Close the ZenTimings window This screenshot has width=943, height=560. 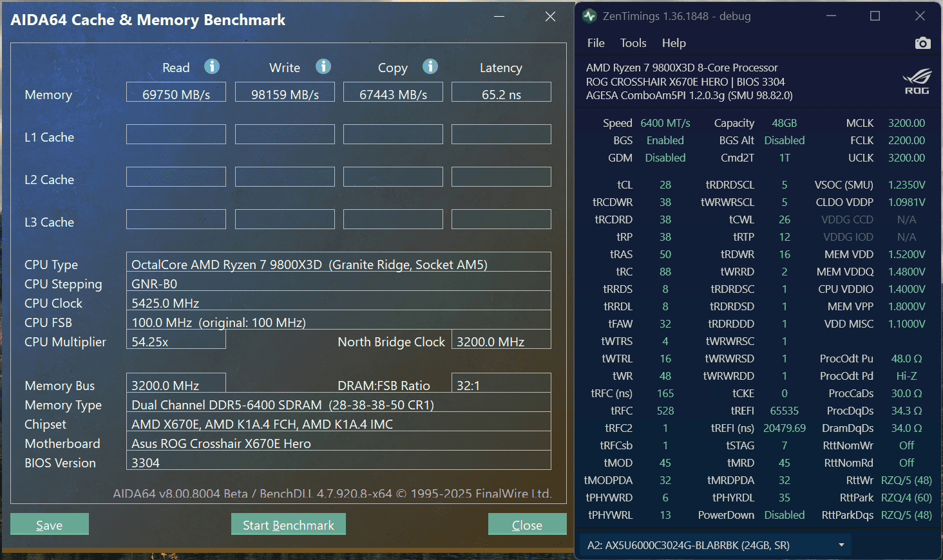(920, 16)
